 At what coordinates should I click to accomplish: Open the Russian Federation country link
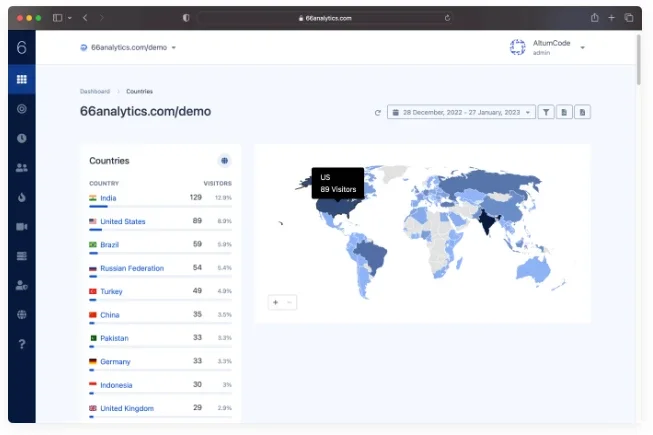(x=132, y=268)
